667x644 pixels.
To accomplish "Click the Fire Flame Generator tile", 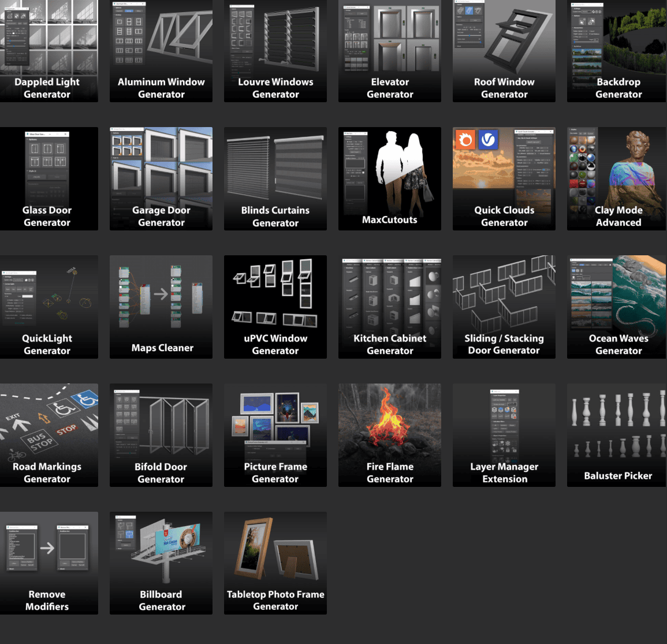I will [390, 435].
